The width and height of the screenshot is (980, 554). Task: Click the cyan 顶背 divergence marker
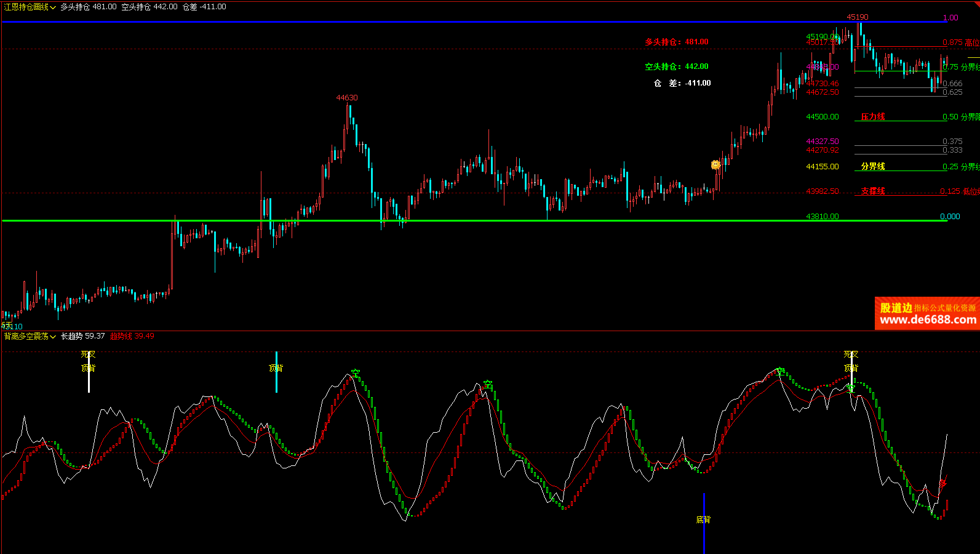pos(276,369)
